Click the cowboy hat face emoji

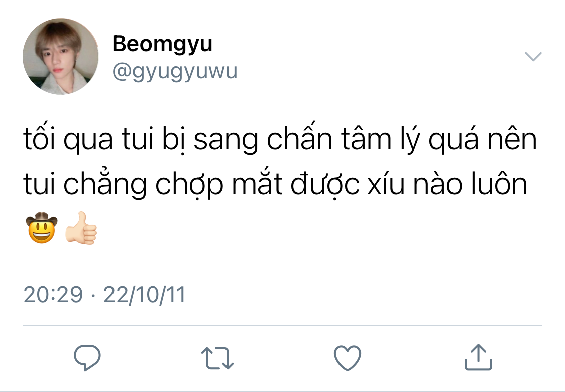42,228
